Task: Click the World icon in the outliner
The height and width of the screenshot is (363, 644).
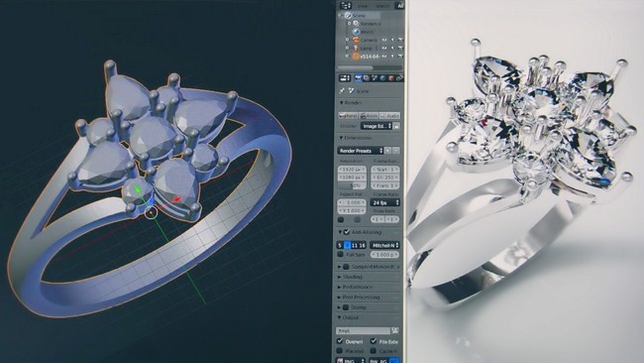Action: click(357, 32)
